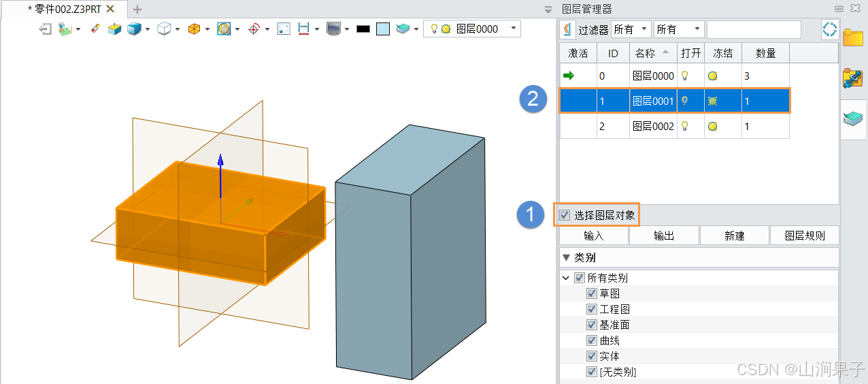Open dropdown arrow next to monitor icon
The height and width of the screenshot is (384, 868).
tap(347, 29)
